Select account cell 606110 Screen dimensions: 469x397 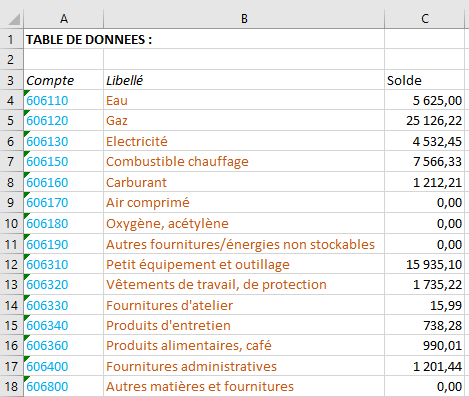coord(64,100)
